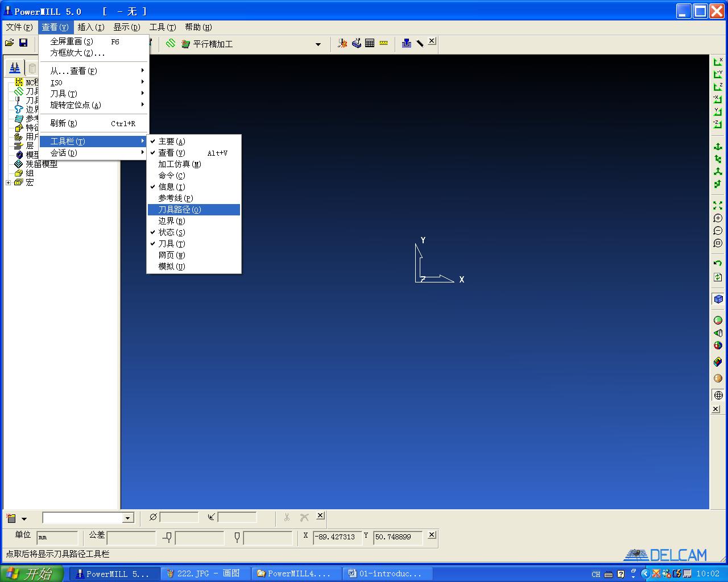Open the machining simulation icon
Viewport: 728px width, 582px height.
coord(356,43)
